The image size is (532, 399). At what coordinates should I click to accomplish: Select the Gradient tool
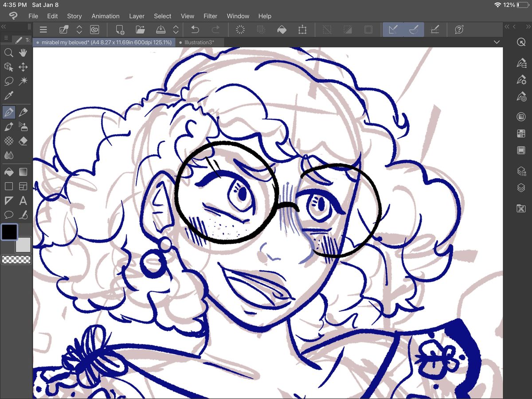23,172
